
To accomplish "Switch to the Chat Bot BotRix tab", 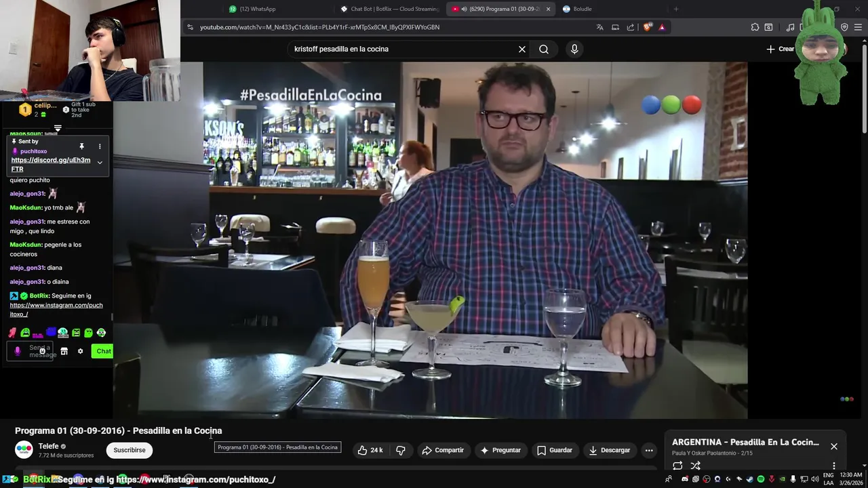I will coord(389,9).
